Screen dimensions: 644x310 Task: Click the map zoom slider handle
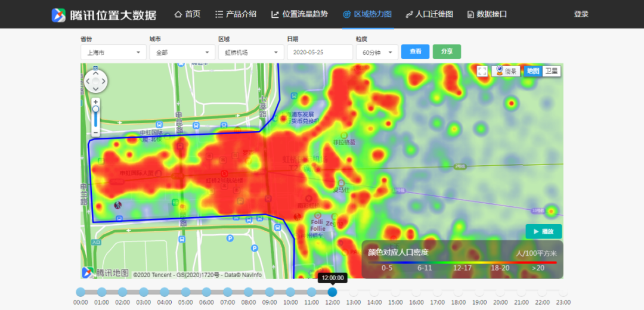click(x=95, y=109)
